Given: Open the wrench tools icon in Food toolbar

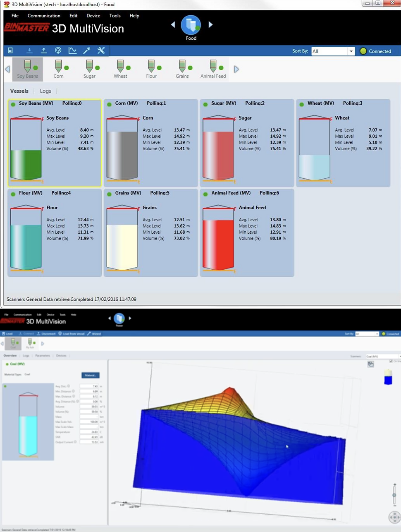Looking at the screenshot, I should [101, 50].
